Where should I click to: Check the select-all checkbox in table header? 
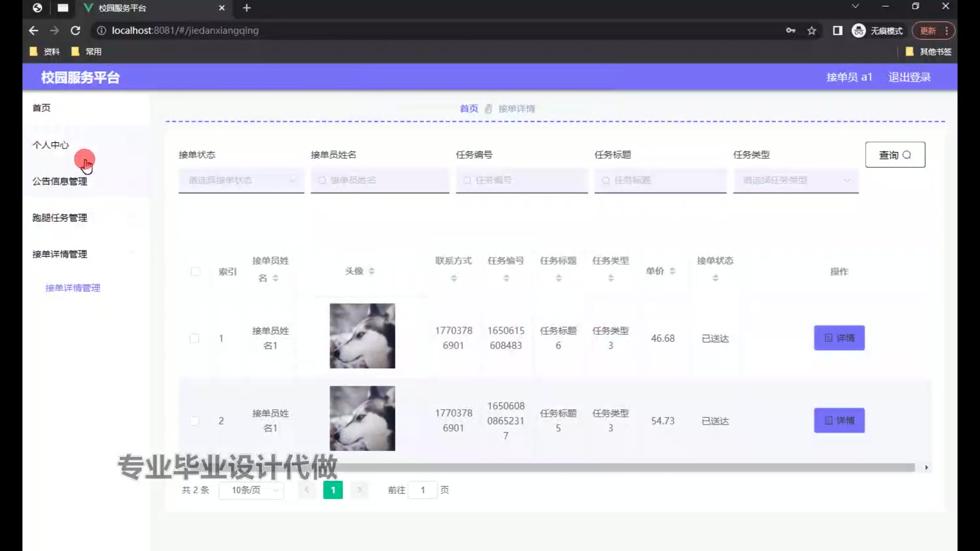[195, 271]
